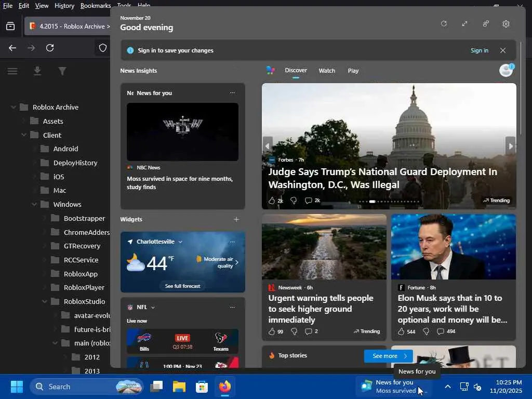Open Firefox History menu

tap(64, 5)
